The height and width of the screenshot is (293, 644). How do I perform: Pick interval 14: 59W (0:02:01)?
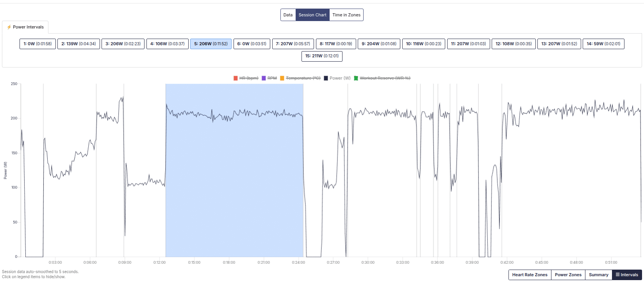[x=603, y=44]
